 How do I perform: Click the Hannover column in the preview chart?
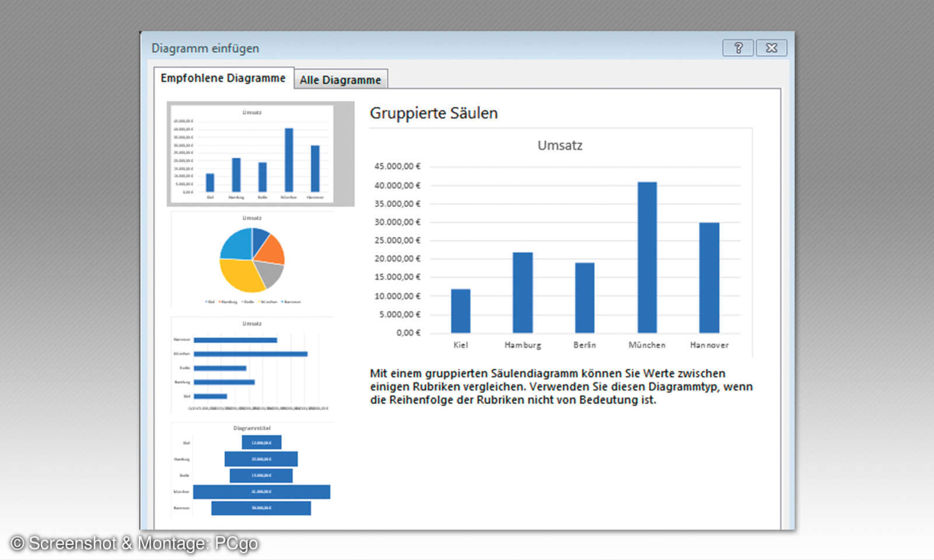709,277
